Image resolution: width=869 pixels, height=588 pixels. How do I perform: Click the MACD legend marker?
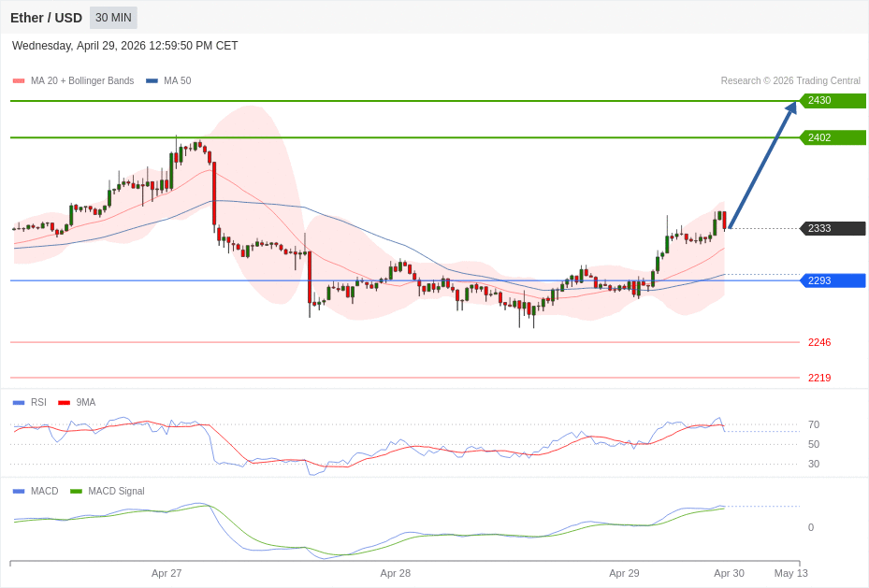19,492
